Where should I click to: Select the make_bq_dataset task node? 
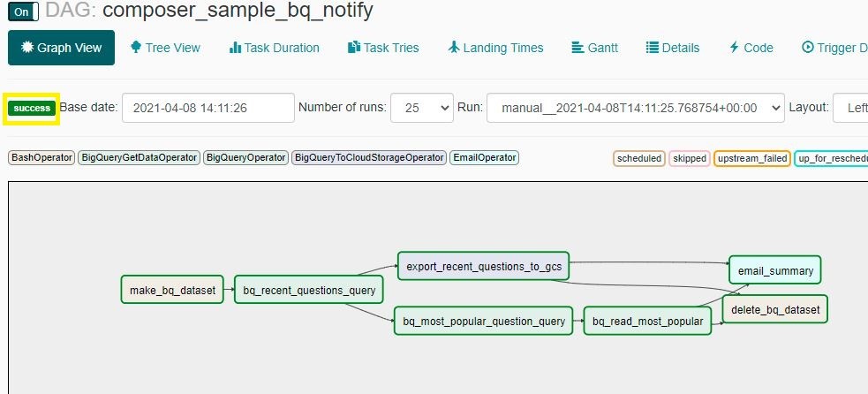(x=171, y=290)
